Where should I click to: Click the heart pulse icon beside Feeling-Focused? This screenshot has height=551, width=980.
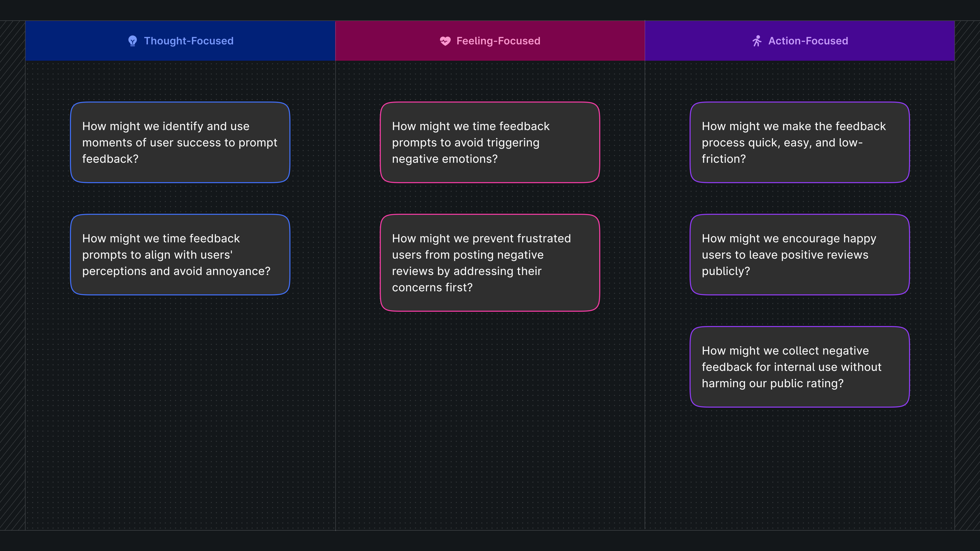445,41
